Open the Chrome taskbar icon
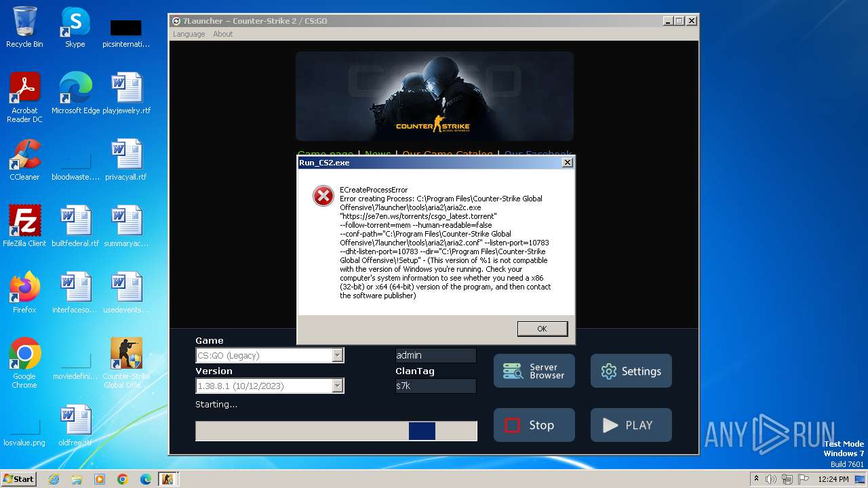This screenshot has height=488, width=868. pyautogui.click(x=123, y=479)
